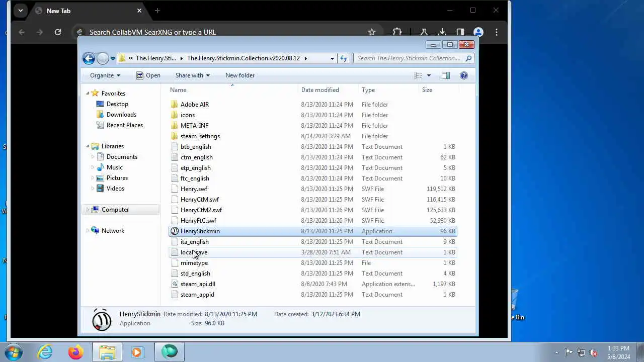Select the etp_english text file

pos(195,168)
